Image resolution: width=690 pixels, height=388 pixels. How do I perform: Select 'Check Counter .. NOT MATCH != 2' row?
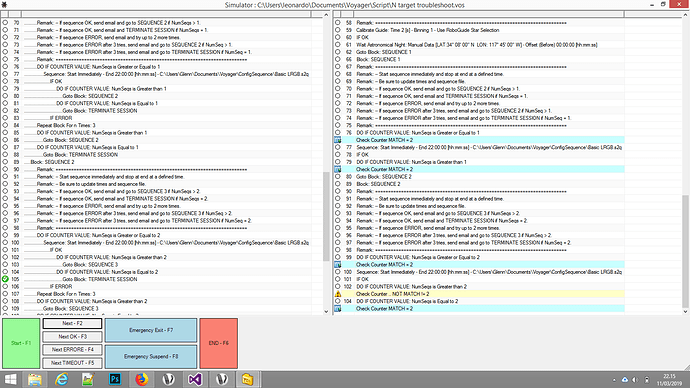coord(489,294)
